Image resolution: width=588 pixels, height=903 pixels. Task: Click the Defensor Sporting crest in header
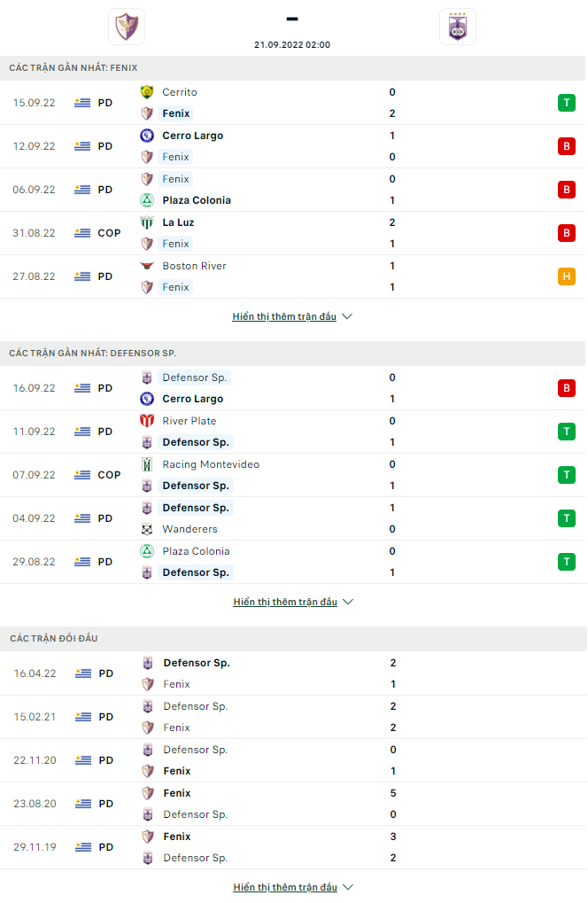click(x=458, y=27)
